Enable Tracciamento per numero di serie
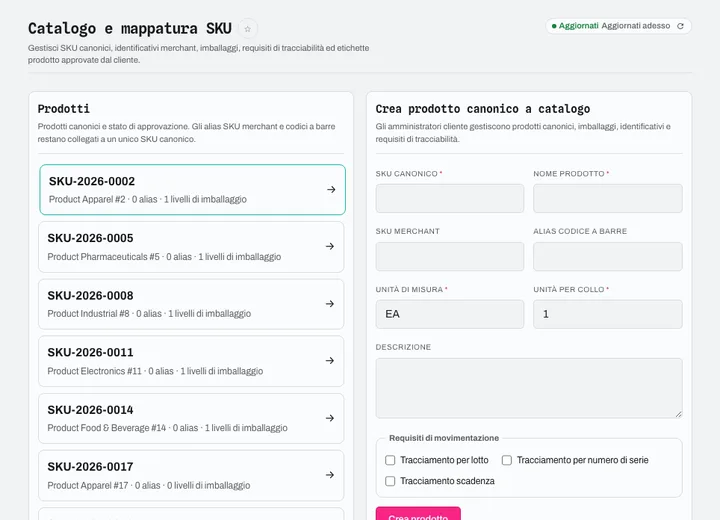Image resolution: width=720 pixels, height=520 pixels. (507, 460)
